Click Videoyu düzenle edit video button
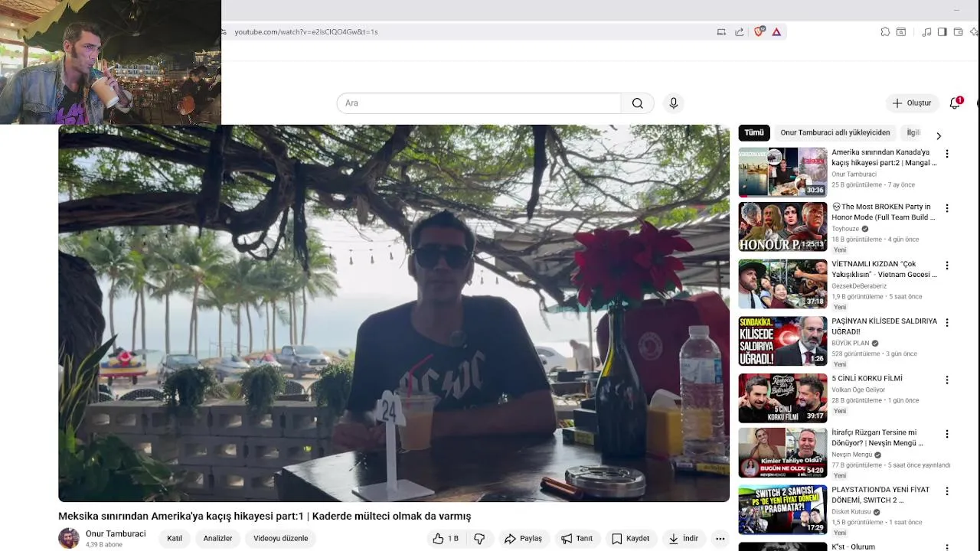This screenshot has height=551, width=980. click(x=281, y=539)
